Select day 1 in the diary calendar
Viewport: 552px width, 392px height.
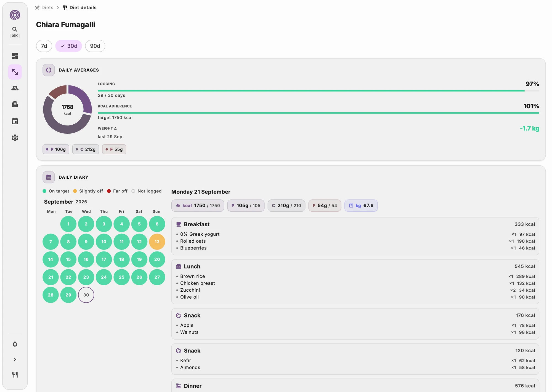(x=68, y=224)
